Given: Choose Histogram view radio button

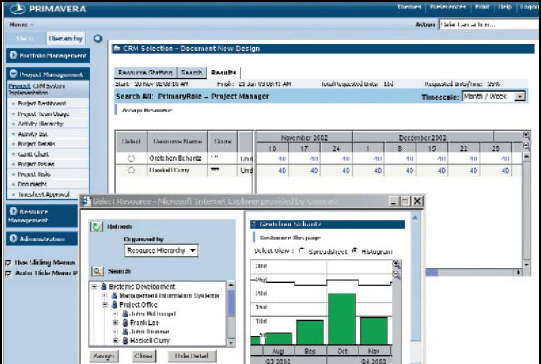Looking at the screenshot, I should click(354, 251).
